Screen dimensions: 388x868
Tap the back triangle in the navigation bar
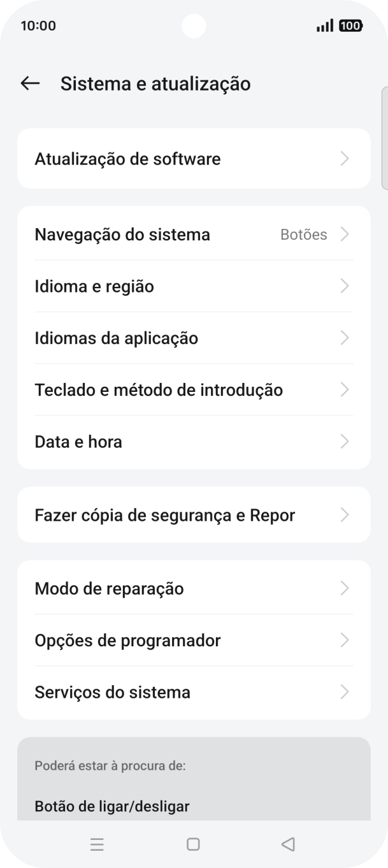(288, 844)
